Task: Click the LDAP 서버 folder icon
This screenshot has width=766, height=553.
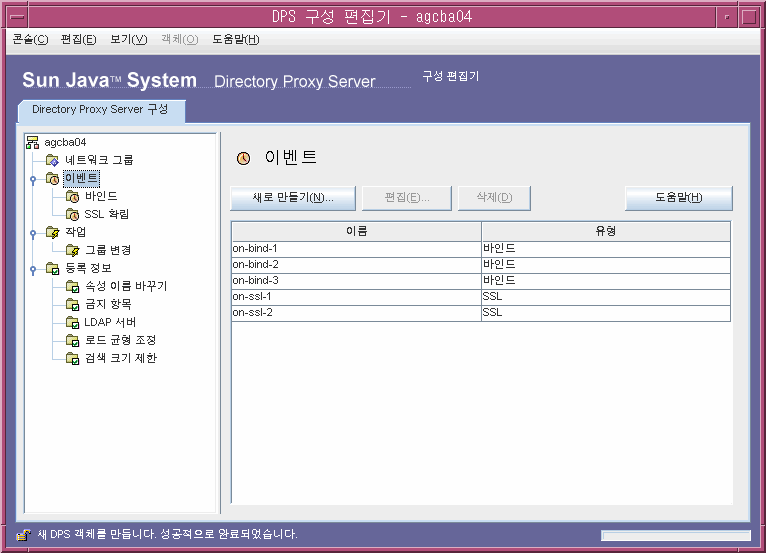Action: [72, 322]
